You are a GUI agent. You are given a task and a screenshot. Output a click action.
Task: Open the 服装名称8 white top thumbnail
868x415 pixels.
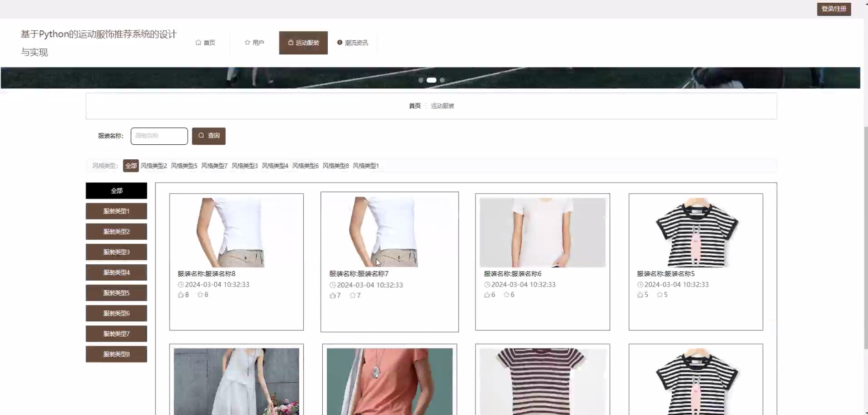pyautogui.click(x=236, y=232)
